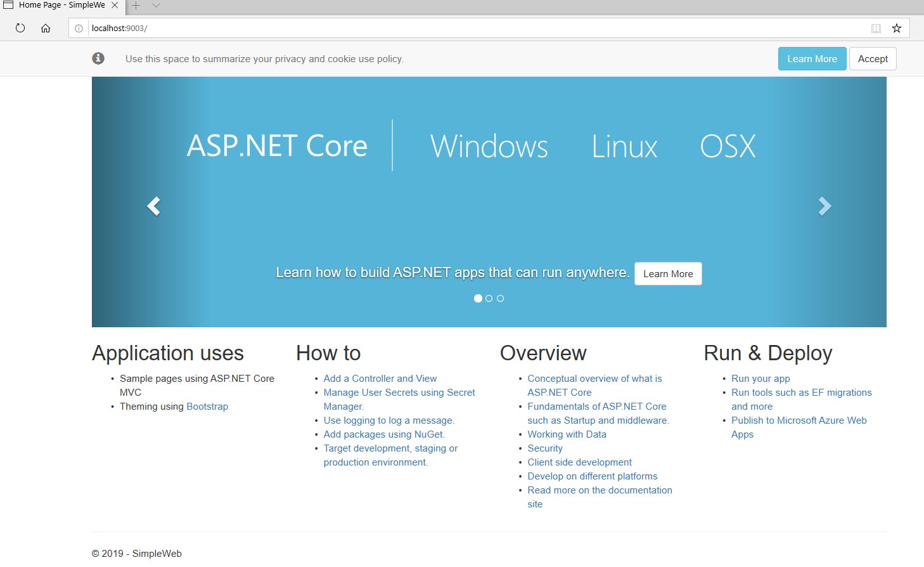Open Working with Data link
The width and height of the screenshot is (924, 567).
pyautogui.click(x=567, y=434)
